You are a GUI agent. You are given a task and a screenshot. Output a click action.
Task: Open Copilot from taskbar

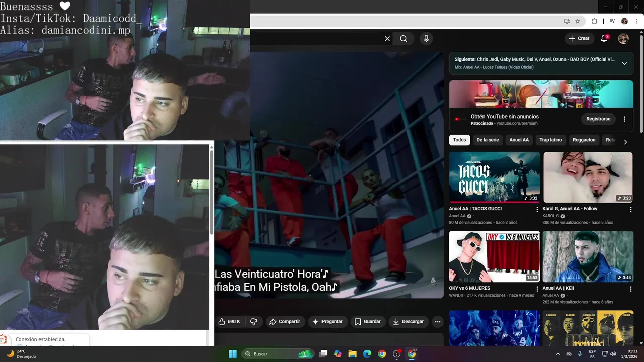[338, 354]
